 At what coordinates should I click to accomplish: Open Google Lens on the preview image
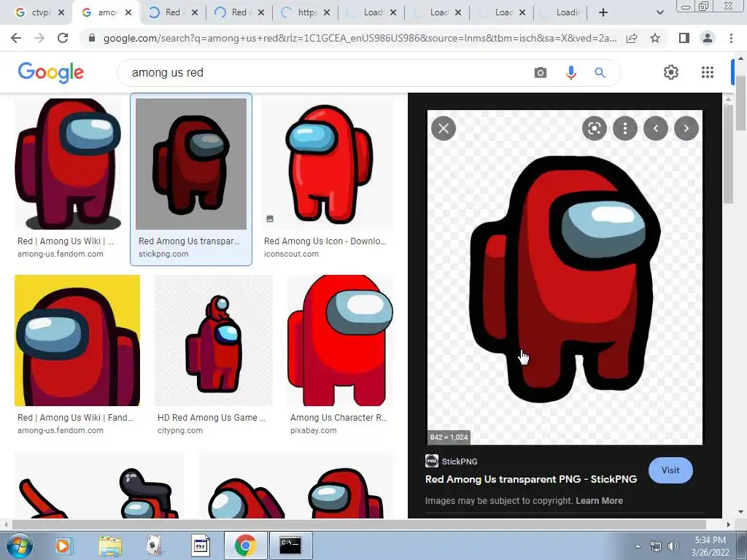coord(595,128)
